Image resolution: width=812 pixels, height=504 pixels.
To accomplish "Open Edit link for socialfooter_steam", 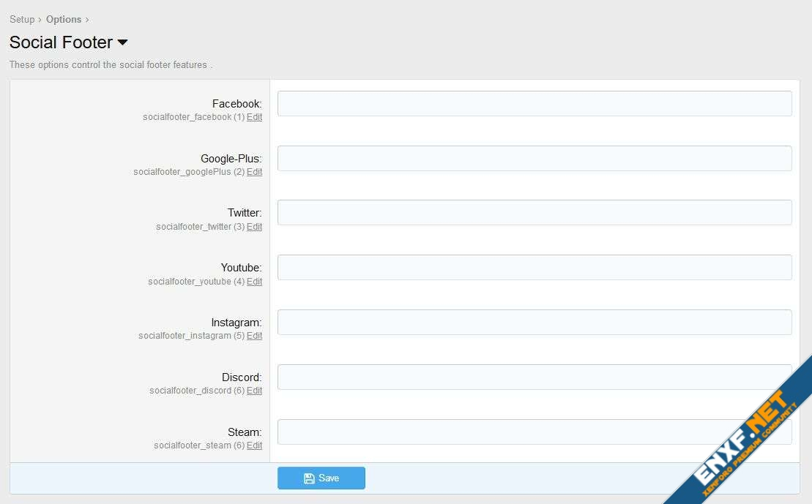I will click(254, 445).
